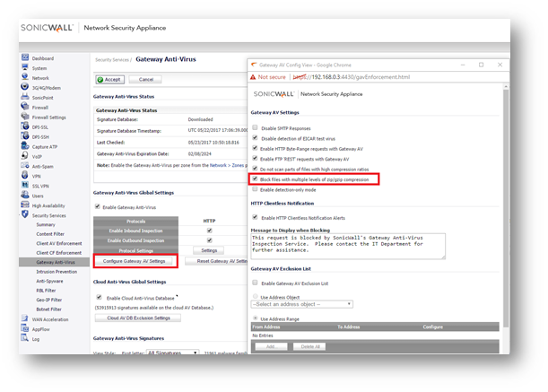Open Geo-IP Filter in sidebar
Viewport: 548px width, 392px height.
click(x=49, y=300)
